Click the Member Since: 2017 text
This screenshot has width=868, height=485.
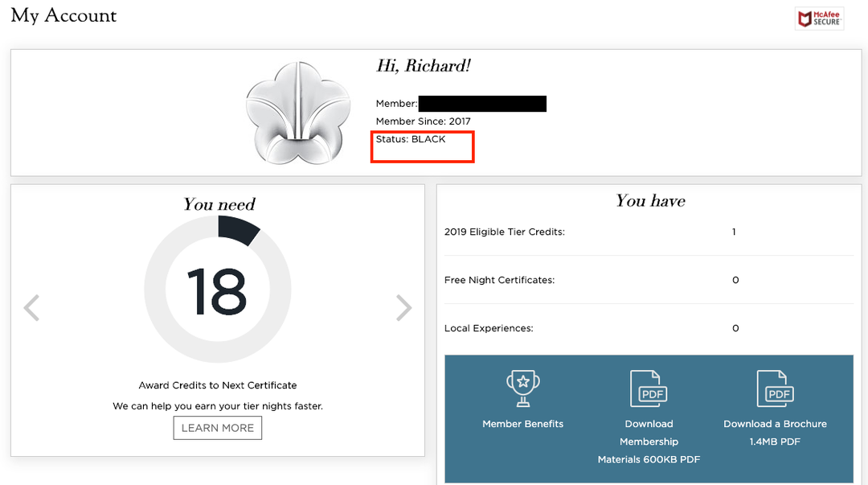424,121
